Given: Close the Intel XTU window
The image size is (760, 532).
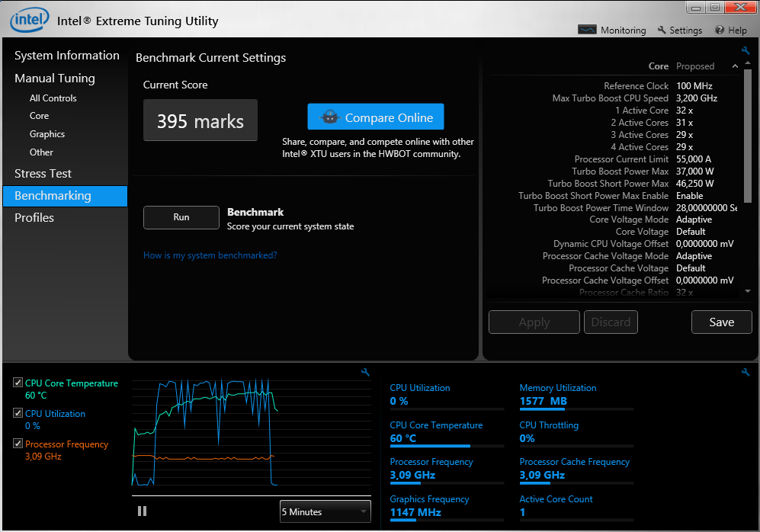Looking at the screenshot, I should (741, 8).
